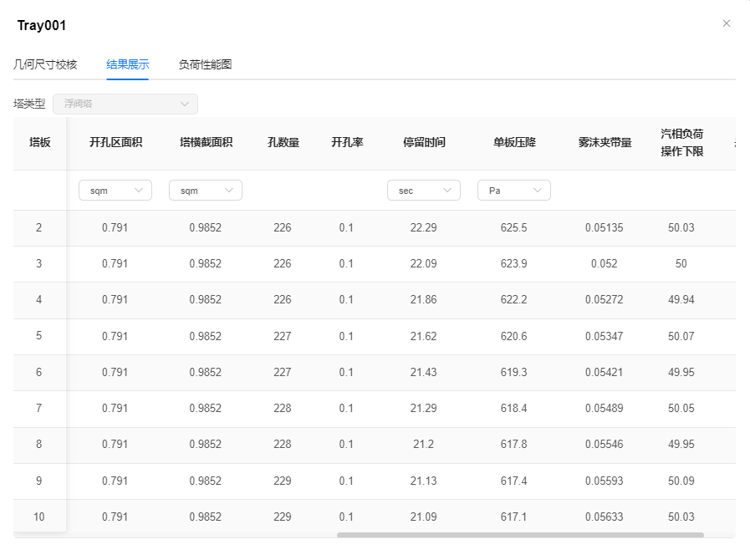The width and height of the screenshot is (750, 560).
Task: Select tray number 2 row cell
Action: click(38, 227)
